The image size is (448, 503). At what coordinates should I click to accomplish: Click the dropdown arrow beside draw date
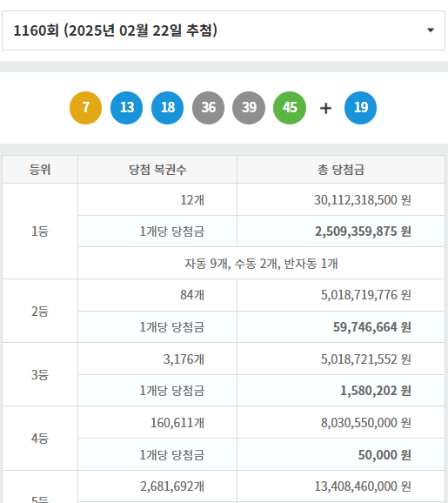click(431, 30)
